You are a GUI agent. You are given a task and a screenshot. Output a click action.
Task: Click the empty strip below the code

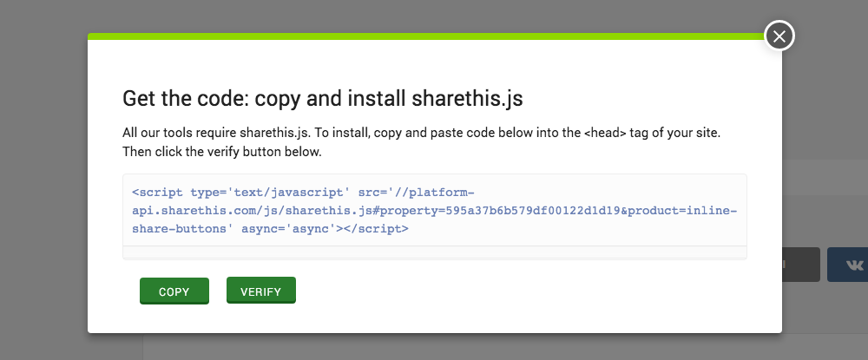tap(435, 252)
